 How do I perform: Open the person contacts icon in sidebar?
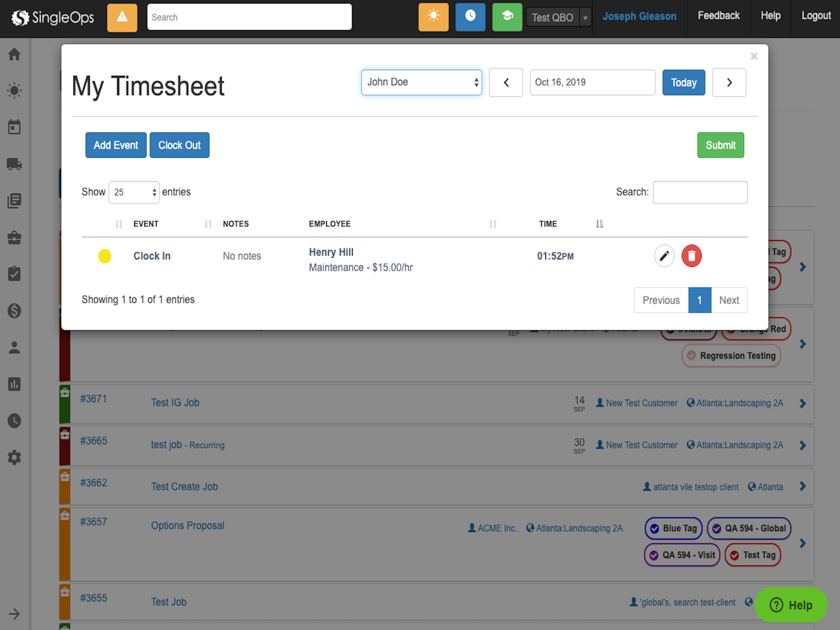click(x=14, y=347)
